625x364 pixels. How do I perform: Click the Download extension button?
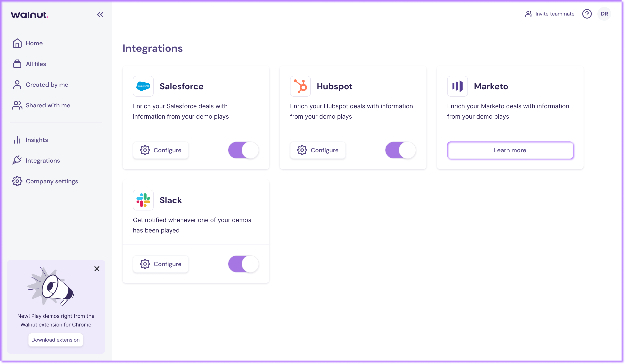pyautogui.click(x=55, y=340)
